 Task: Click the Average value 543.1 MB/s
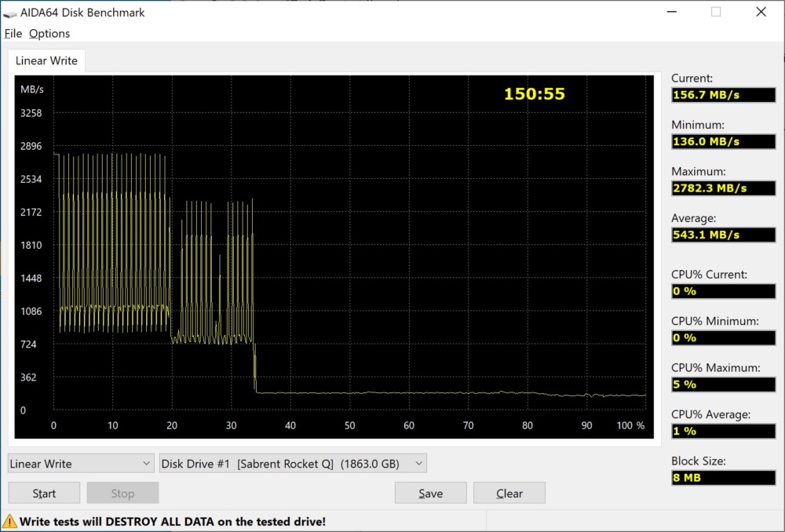pos(724,235)
